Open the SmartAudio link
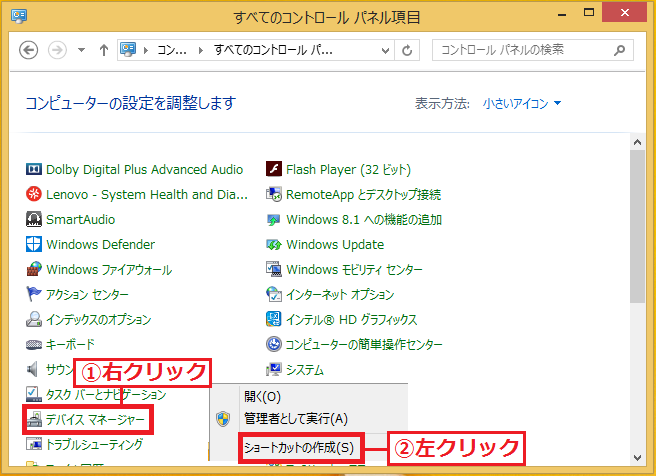Viewport: 656px width, 476px height. [x=80, y=219]
